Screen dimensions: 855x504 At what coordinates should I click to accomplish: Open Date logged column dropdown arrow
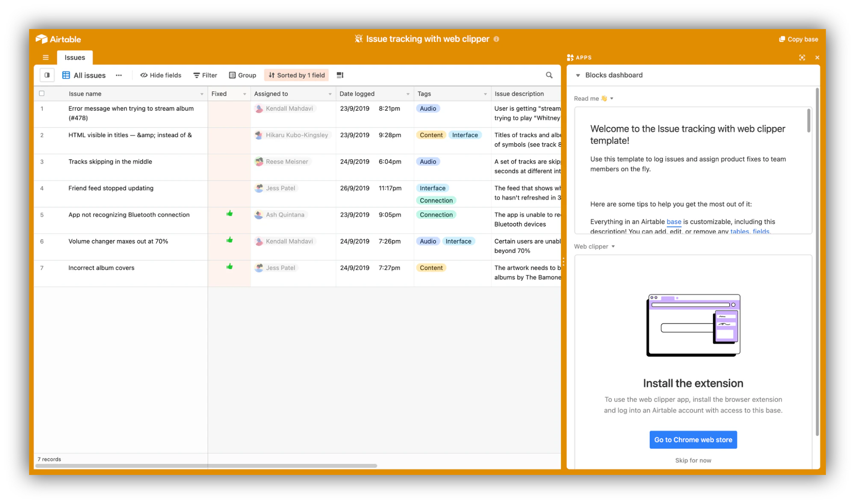(408, 94)
